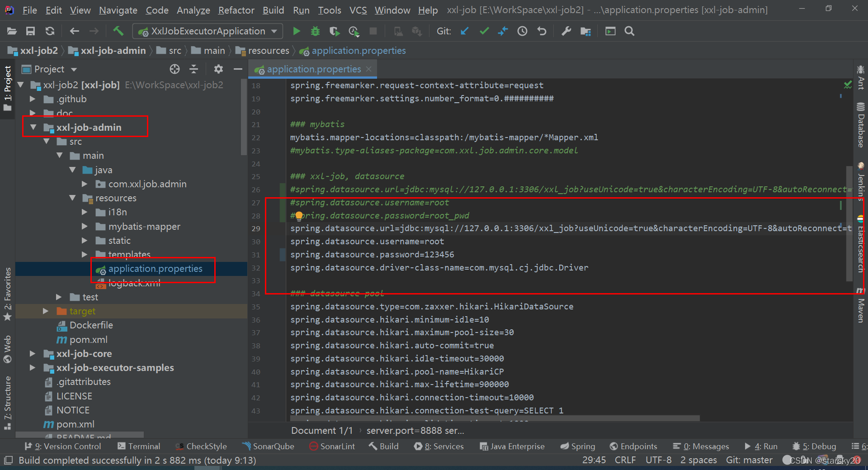Screen dimensions: 868x470
Task: Click locate/scroll-from-source target icon
Action: 175,69
